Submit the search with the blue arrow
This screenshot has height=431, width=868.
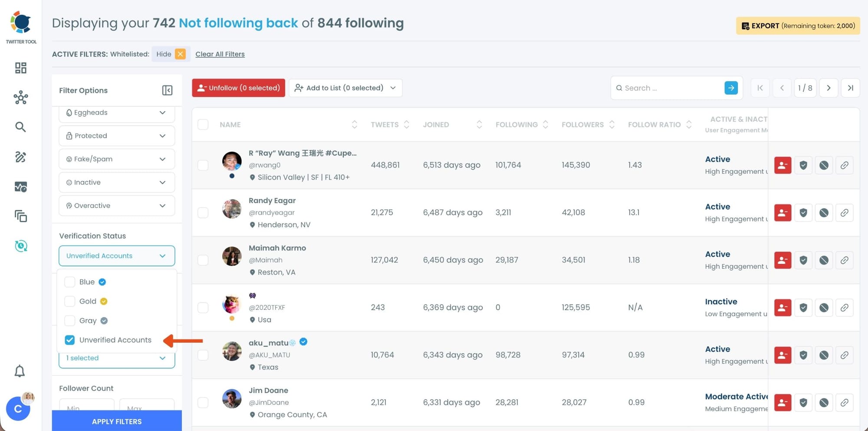(731, 88)
